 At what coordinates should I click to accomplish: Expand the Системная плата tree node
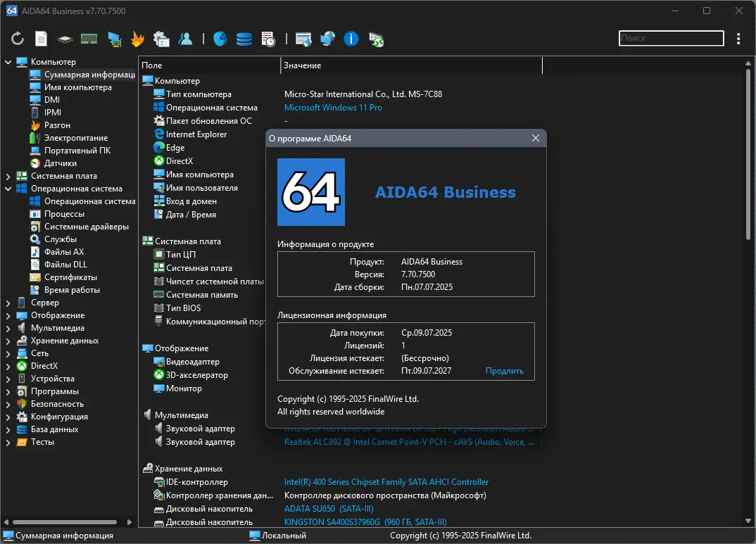[x=8, y=177]
